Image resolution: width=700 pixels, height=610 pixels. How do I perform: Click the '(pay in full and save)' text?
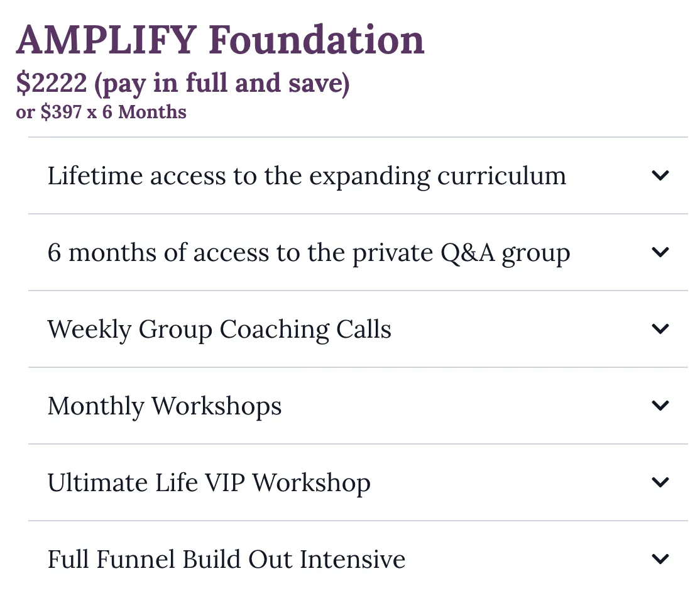point(222,84)
